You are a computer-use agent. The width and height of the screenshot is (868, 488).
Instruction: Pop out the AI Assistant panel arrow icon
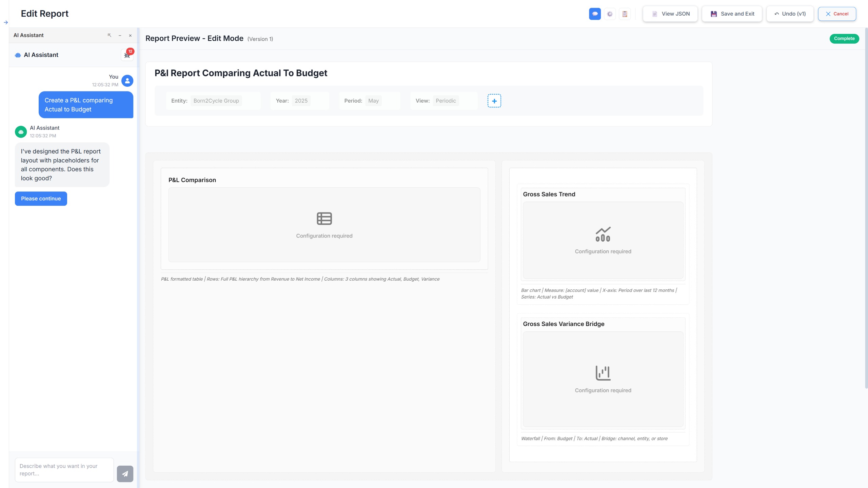coord(109,35)
